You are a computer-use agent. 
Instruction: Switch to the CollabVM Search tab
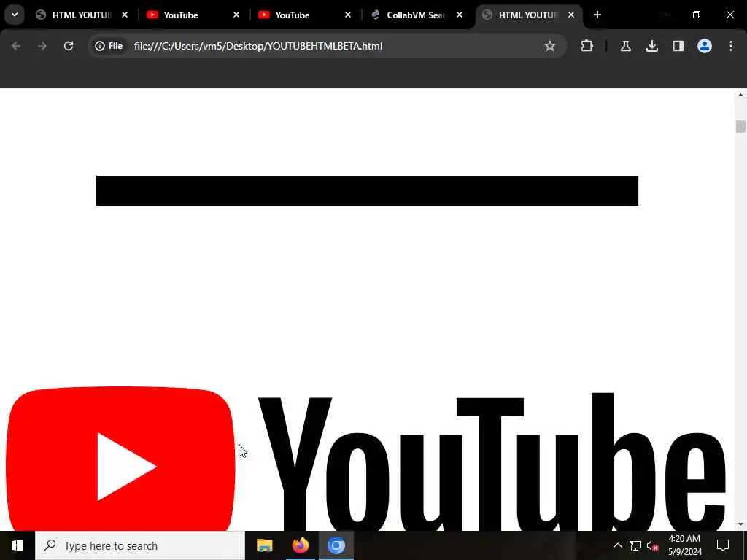click(x=415, y=15)
